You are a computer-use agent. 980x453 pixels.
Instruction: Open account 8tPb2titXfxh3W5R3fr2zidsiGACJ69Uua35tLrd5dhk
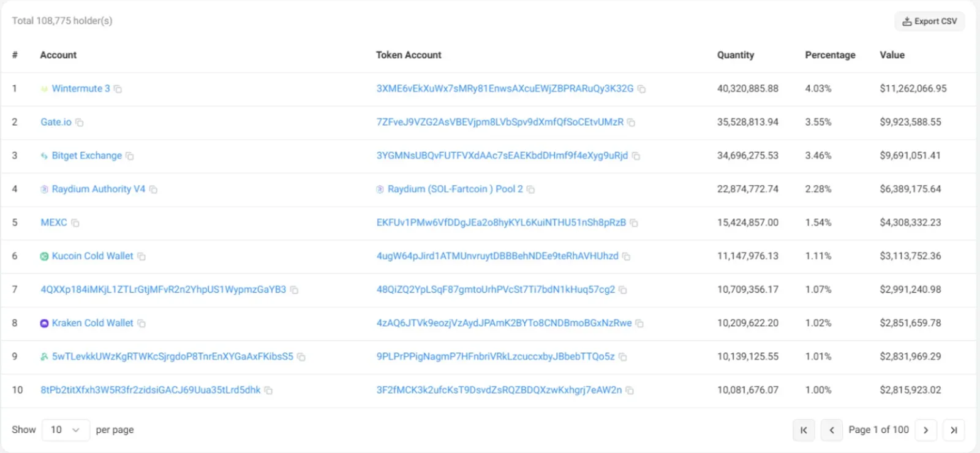(150, 390)
